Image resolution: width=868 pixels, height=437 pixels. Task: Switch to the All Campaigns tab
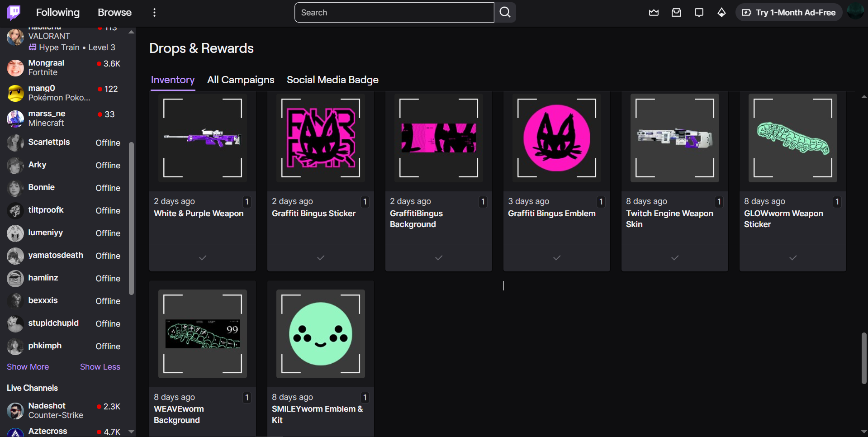(241, 80)
